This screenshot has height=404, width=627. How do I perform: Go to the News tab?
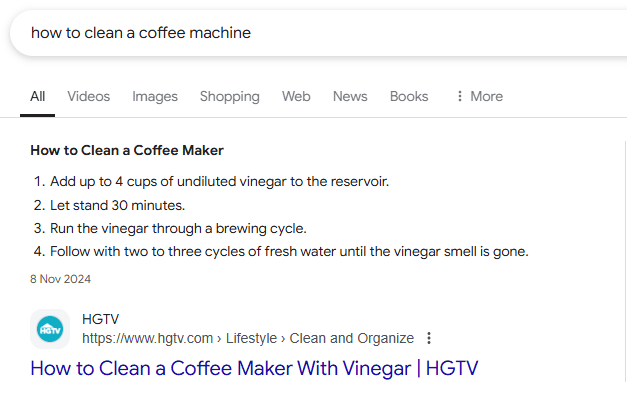point(350,96)
